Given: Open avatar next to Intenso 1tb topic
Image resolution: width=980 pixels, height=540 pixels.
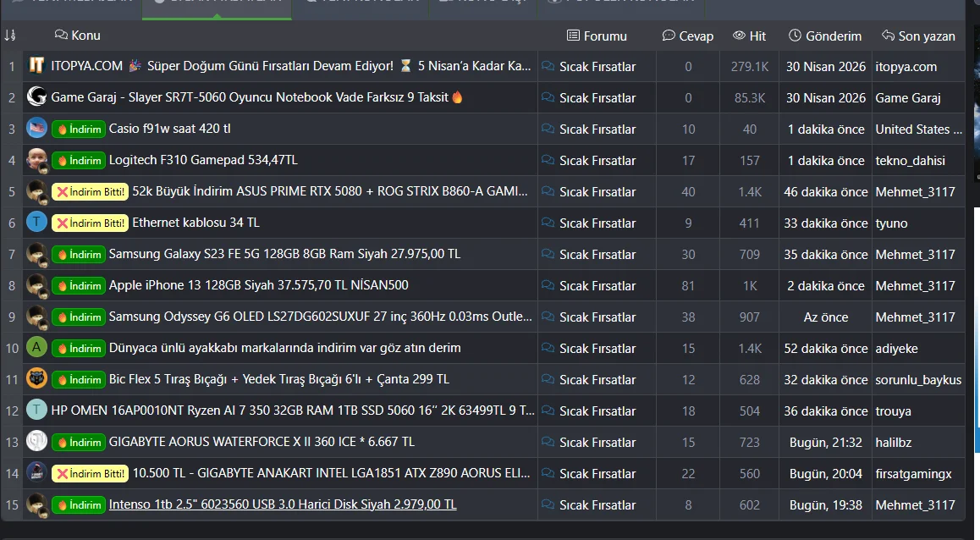Looking at the screenshot, I should (37, 504).
